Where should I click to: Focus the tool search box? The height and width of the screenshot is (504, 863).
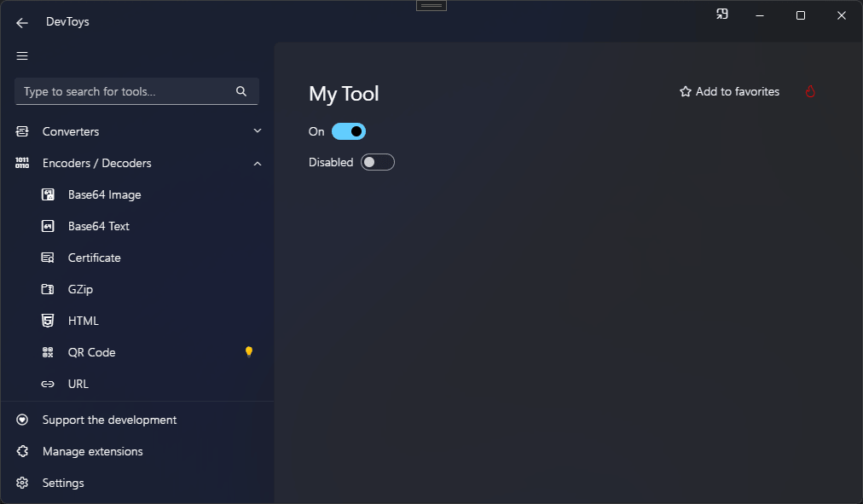[x=124, y=91]
